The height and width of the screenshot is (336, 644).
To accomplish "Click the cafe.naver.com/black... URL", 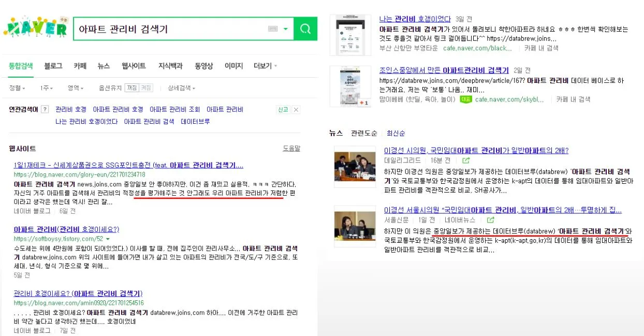I will click(x=477, y=48).
